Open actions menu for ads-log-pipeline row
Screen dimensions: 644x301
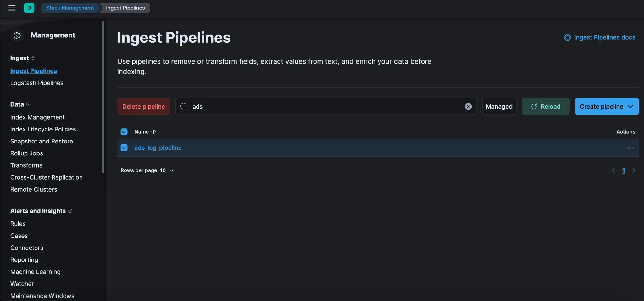point(630,148)
